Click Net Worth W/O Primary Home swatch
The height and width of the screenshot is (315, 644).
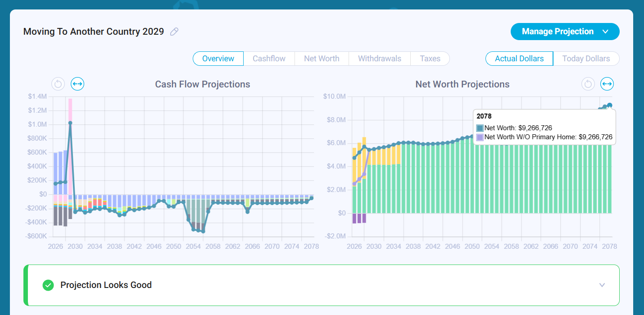(480, 137)
